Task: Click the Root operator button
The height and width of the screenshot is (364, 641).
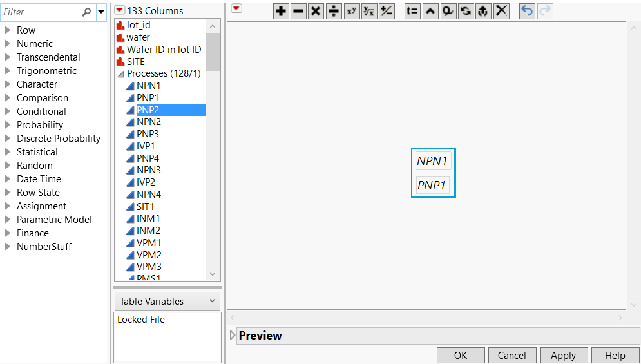Action: tap(369, 11)
